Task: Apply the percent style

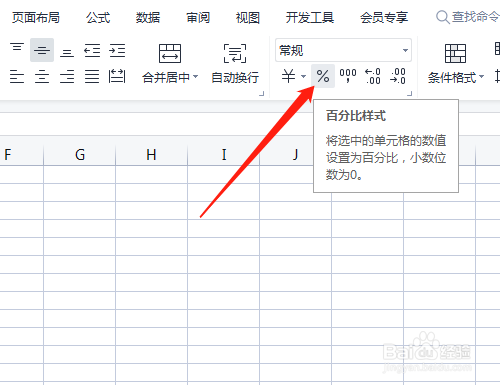Action: (323, 76)
